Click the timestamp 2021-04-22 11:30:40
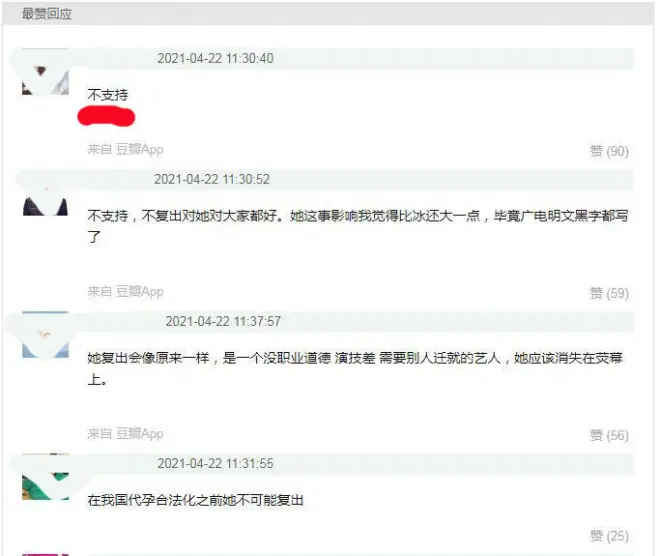 click(215, 58)
